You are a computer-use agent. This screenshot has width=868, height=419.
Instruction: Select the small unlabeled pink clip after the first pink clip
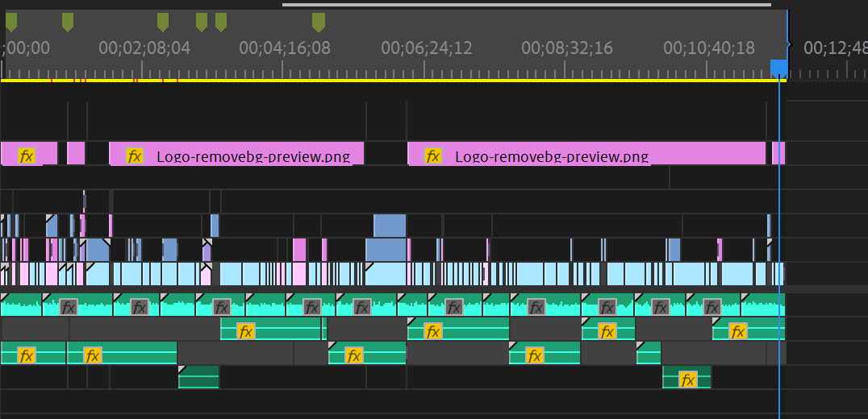tap(76, 153)
